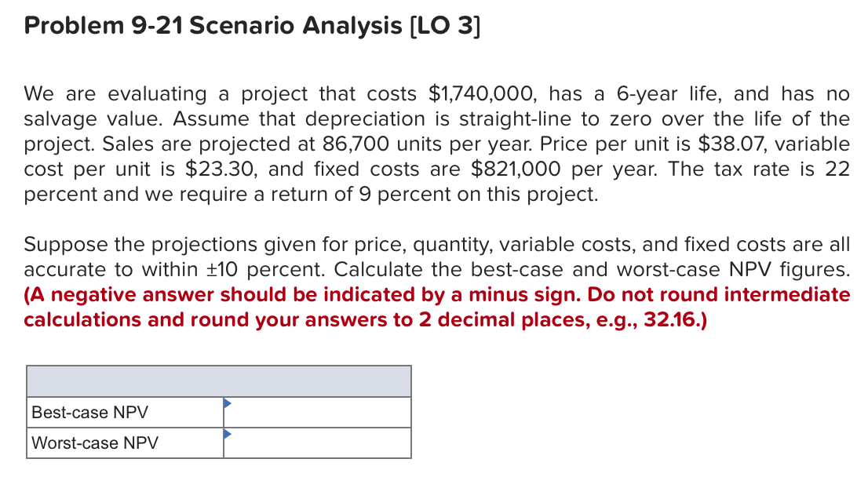Select the Worst-case NPV row label

[96, 443]
